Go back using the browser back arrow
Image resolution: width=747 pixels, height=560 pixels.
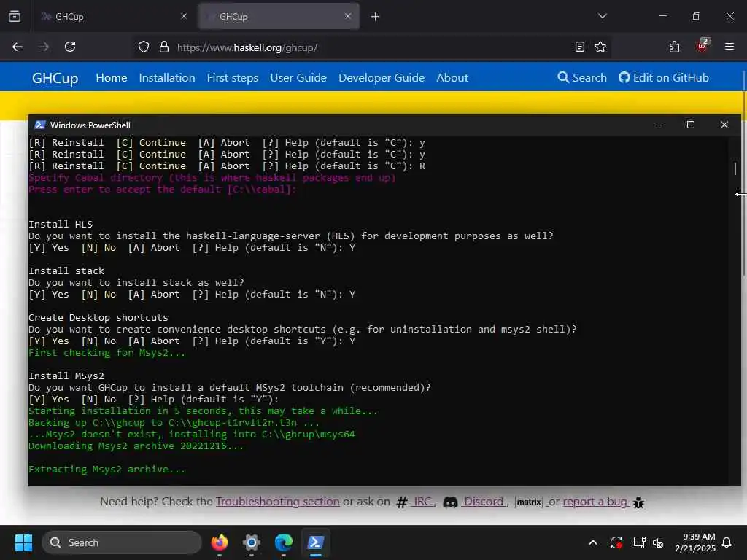point(18,47)
